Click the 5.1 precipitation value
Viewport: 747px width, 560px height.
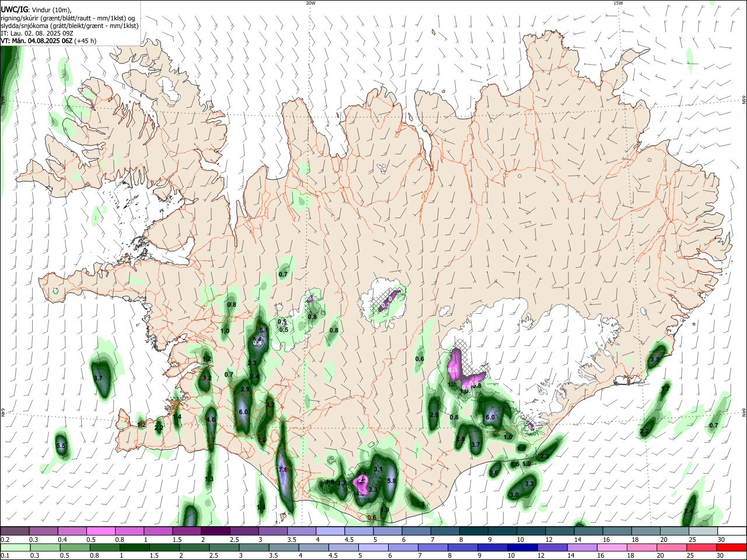pyautogui.click(x=263, y=331)
